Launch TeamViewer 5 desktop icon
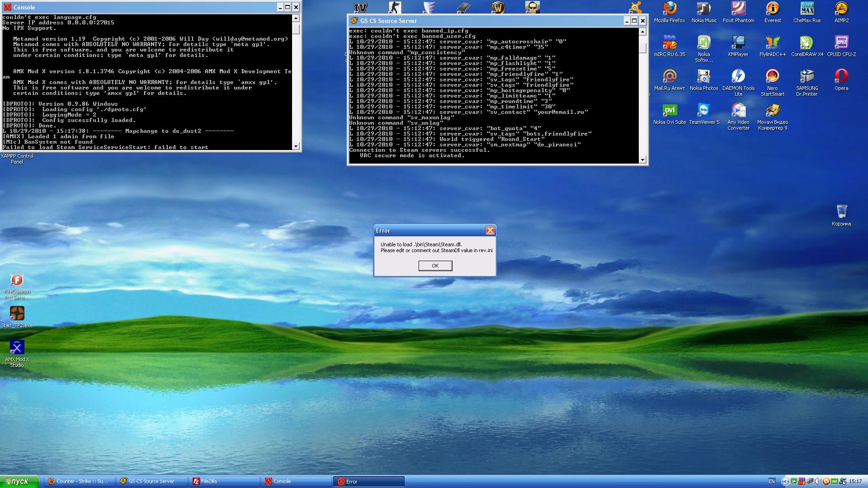The height and width of the screenshot is (488, 868). pyautogui.click(x=704, y=114)
